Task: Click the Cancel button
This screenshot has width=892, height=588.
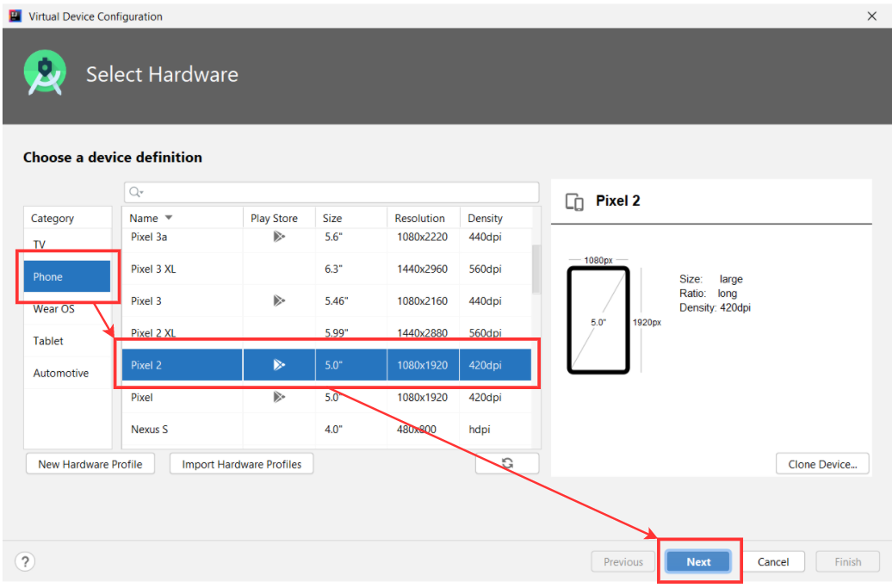Action: (773, 562)
